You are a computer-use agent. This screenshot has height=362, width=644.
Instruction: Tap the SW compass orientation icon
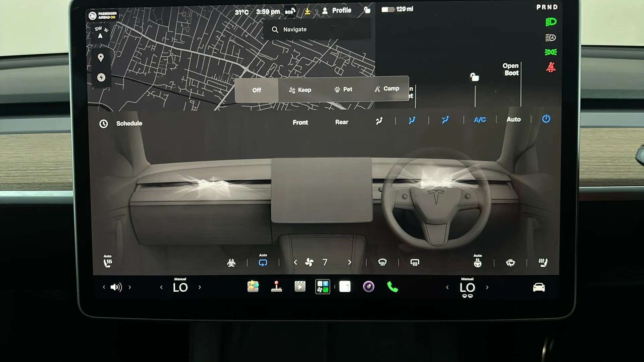pyautogui.click(x=101, y=33)
